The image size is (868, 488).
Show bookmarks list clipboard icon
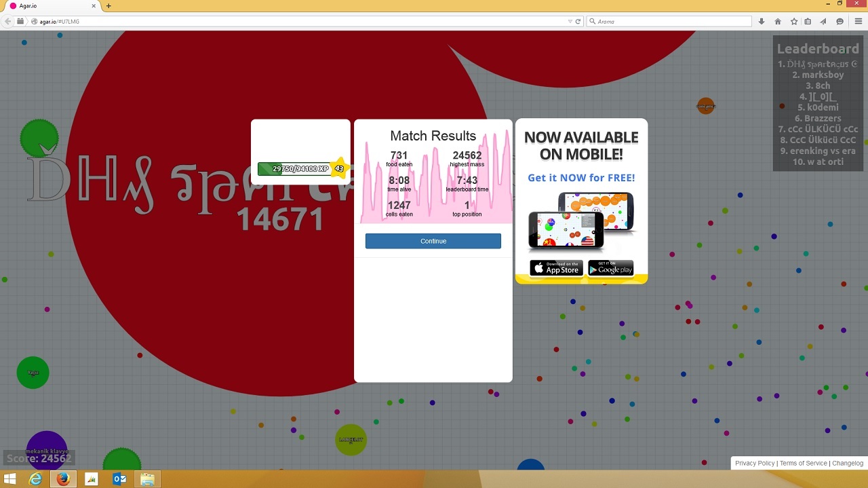(808, 21)
